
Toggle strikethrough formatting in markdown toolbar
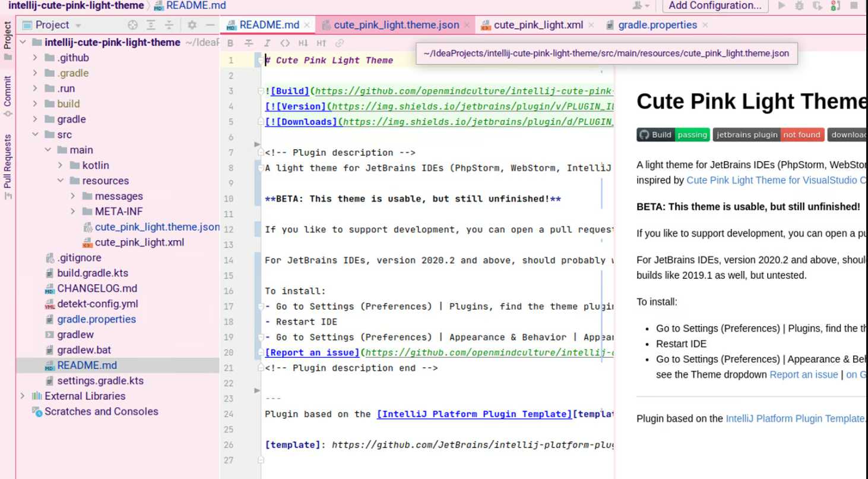pyautogui.click(x=249, y=43)
